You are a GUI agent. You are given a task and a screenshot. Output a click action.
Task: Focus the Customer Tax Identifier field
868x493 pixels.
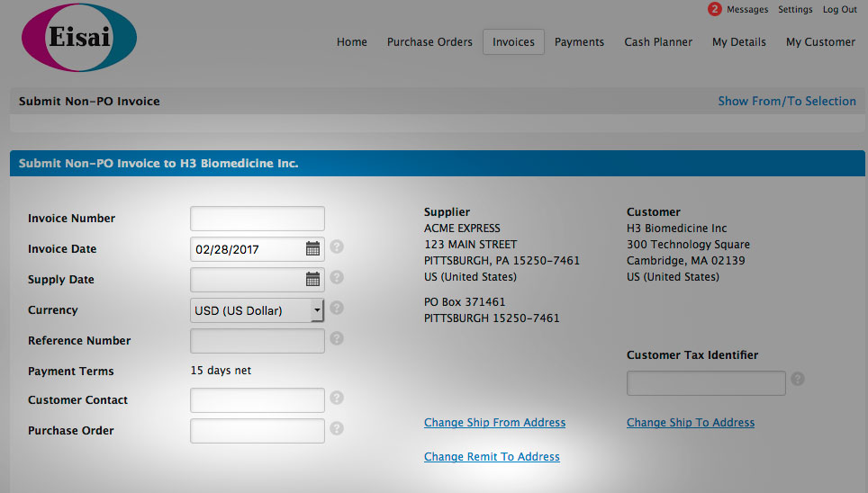pyautogui.click(x=706, y=383)
